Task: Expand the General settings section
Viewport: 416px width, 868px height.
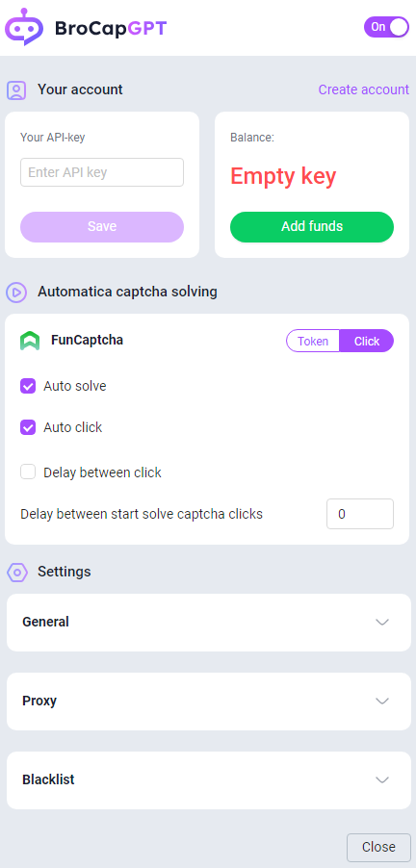Action: (209, 623)
